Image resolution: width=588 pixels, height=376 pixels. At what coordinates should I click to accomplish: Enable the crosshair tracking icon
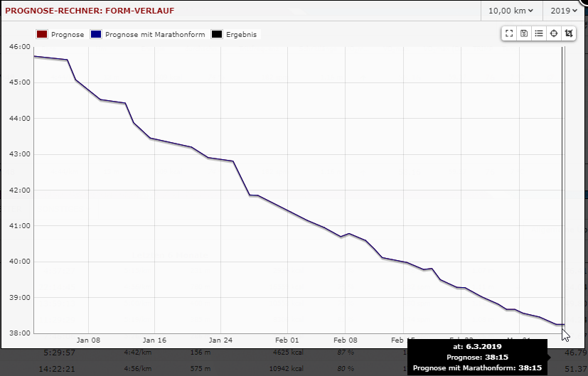pyautogui.click(x=554, y=33)
